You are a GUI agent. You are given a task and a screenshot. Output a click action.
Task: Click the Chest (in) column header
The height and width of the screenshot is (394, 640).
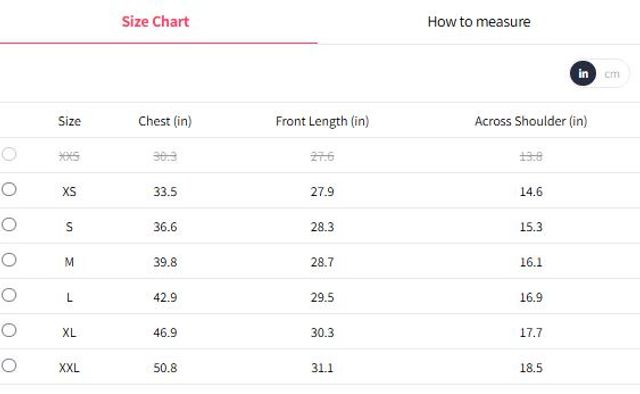(x=165, y=121)
